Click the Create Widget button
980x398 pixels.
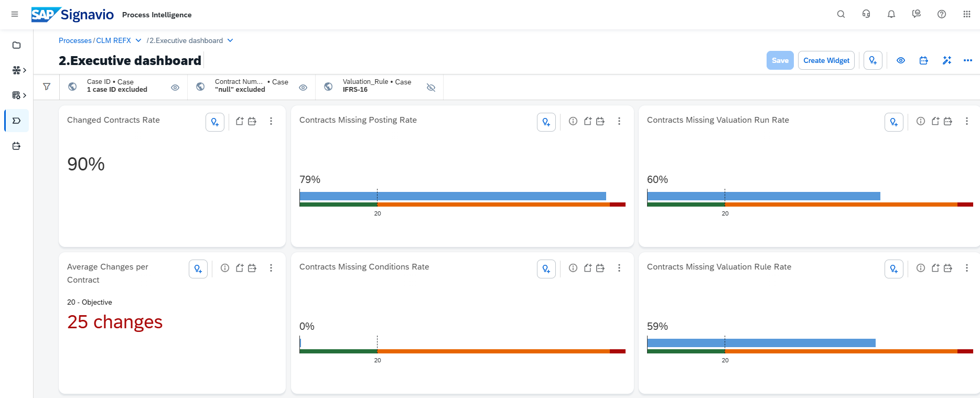point(826,60)
